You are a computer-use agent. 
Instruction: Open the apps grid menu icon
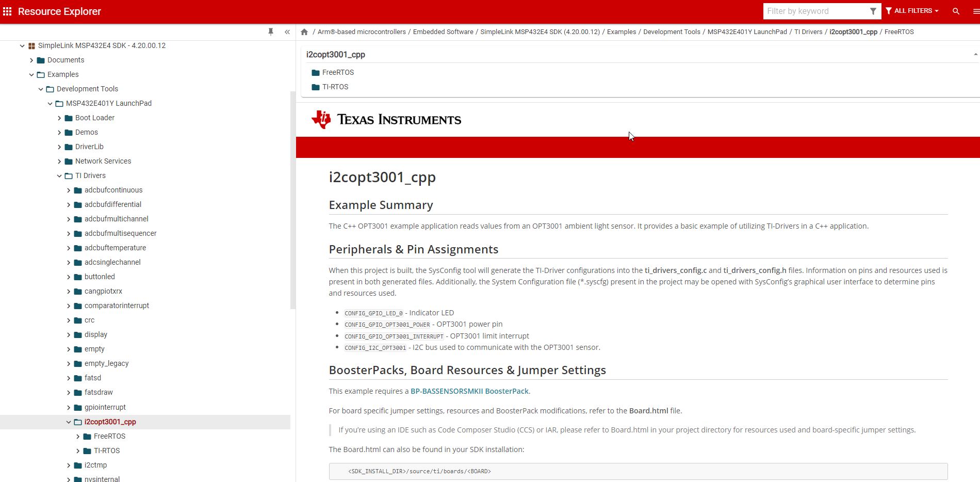click(x=7, y=11)
